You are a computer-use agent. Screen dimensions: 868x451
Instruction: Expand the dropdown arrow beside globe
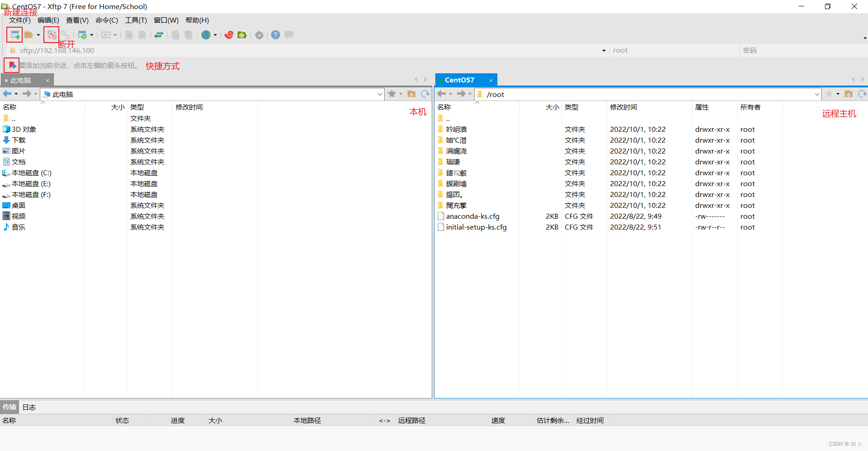point(215,35)
